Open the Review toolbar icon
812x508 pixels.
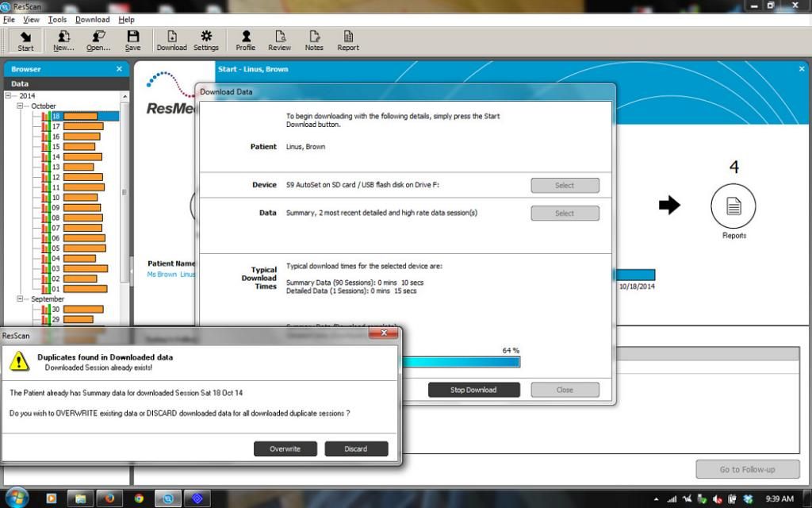coord(280,41)
